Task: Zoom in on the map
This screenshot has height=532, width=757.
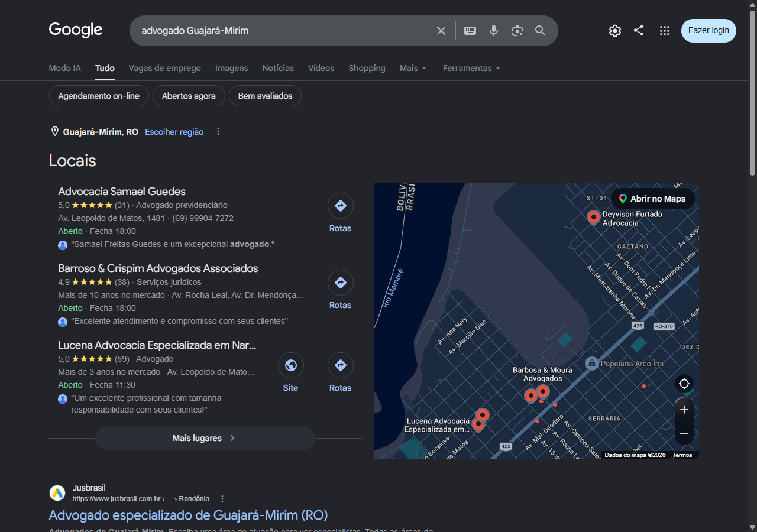Action: [684, 410]
